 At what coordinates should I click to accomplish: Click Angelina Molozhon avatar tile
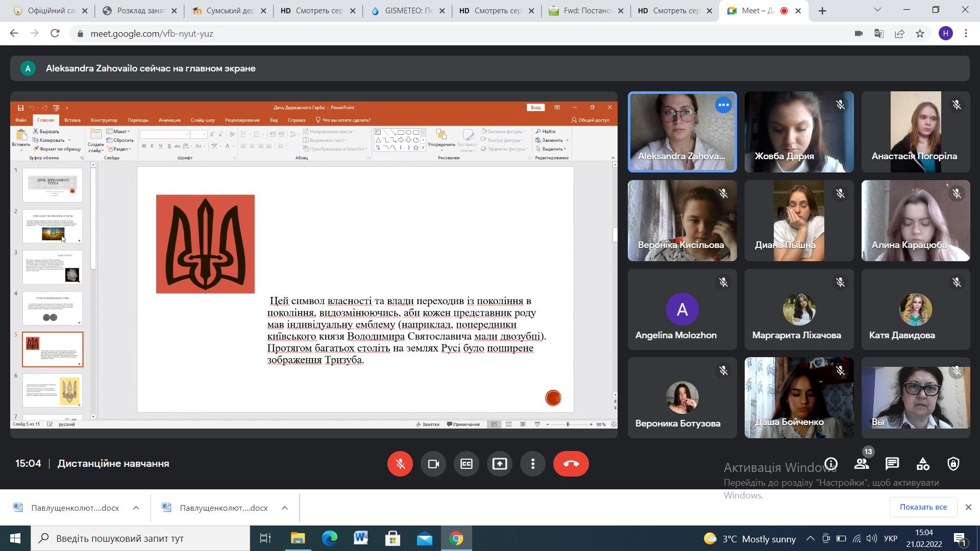(x=682, y=309)
